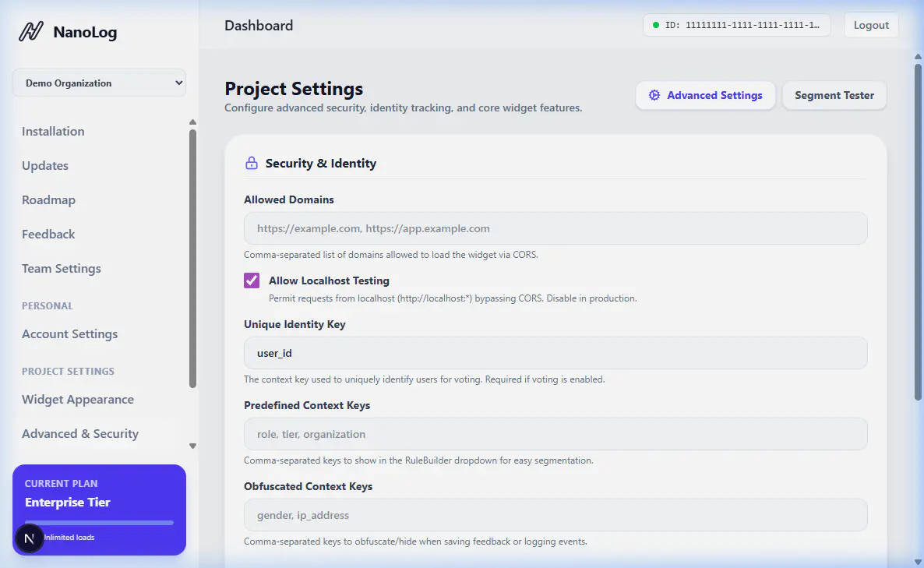Disable Allow Localhost Testing checkbox
The width and height of the screenshot is (924, 568).
click(252, 280)
